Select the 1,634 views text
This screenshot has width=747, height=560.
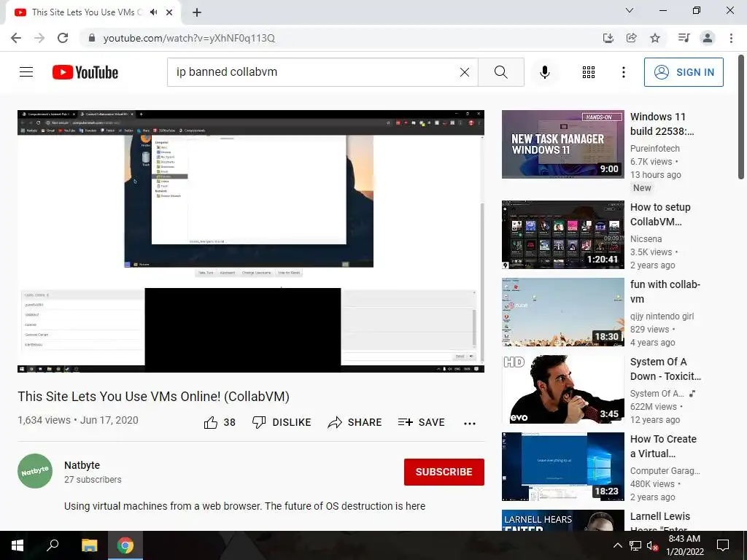coord(44,420)
